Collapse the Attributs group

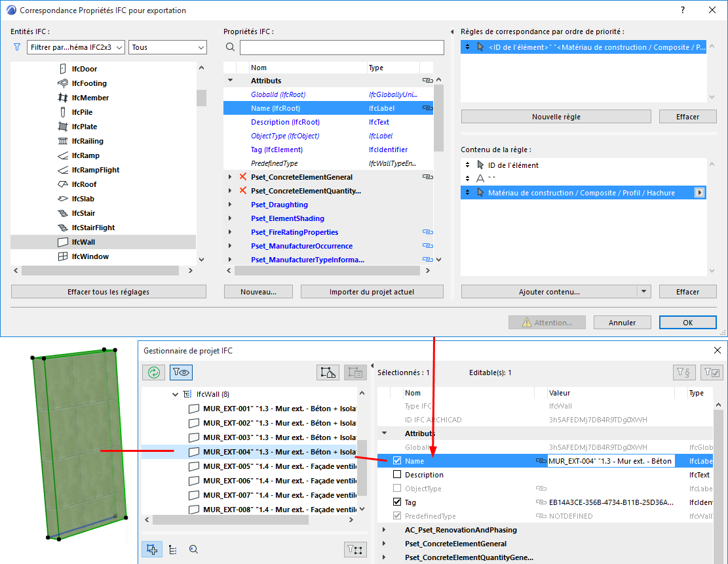[x=230, y=81]
